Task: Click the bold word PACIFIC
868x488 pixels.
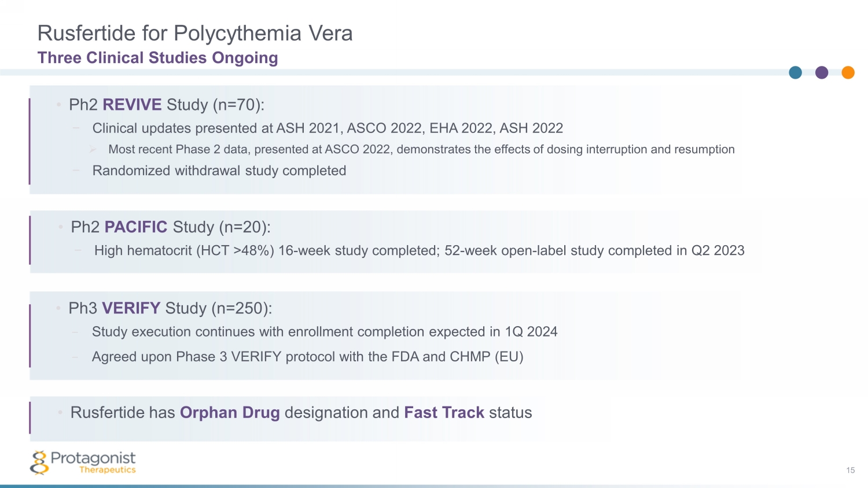Action: pyautogui.click(x=136, y=227)
